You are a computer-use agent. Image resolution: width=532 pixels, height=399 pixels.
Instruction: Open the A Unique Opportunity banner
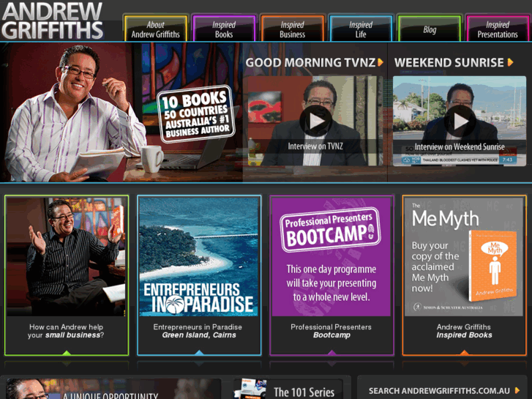pos(113,389)
